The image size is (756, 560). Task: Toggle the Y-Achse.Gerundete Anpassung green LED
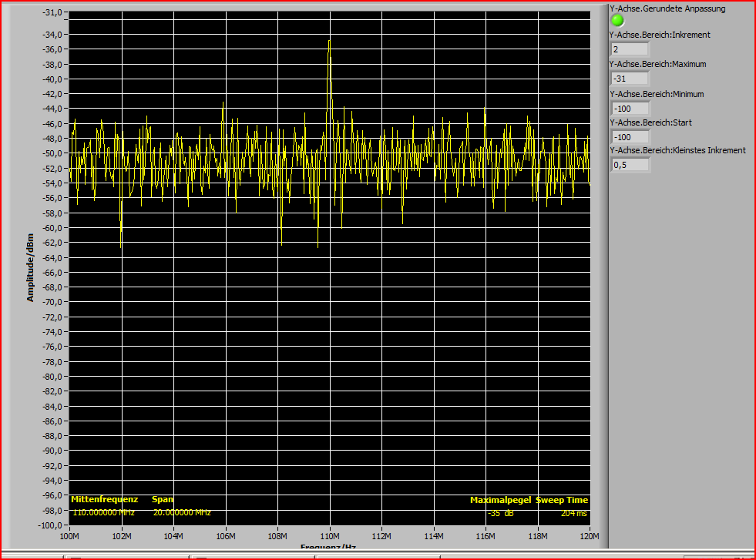[x=617, y=21]
